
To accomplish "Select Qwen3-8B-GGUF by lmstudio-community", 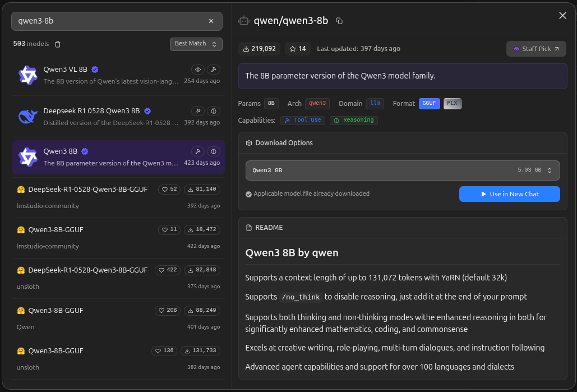I will (118, 238).
